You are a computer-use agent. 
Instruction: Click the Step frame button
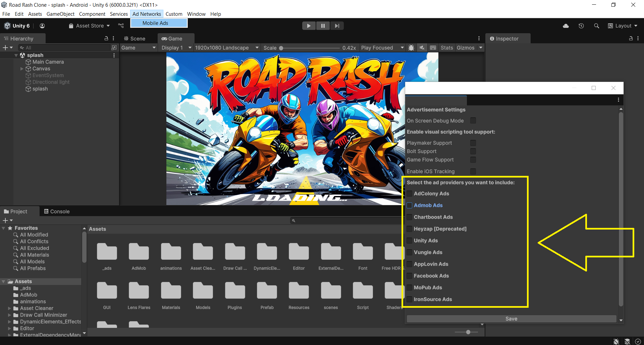point(337,26)
